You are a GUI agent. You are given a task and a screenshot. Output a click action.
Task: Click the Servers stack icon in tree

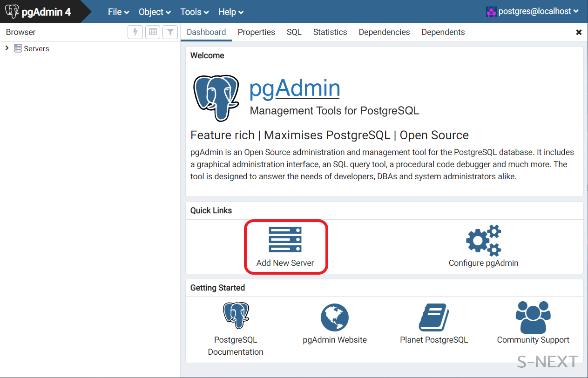click(18, 48)
